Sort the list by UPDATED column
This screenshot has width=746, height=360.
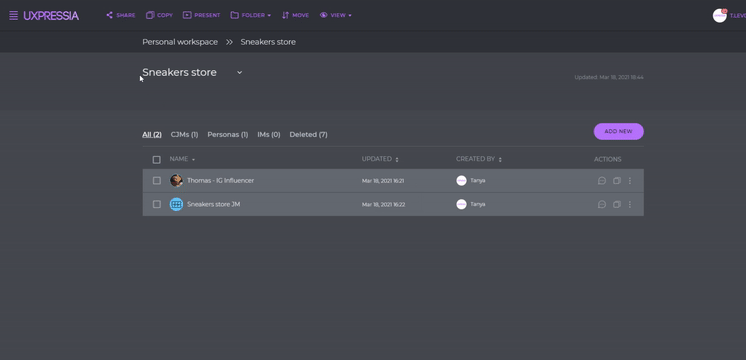point(380,159)
